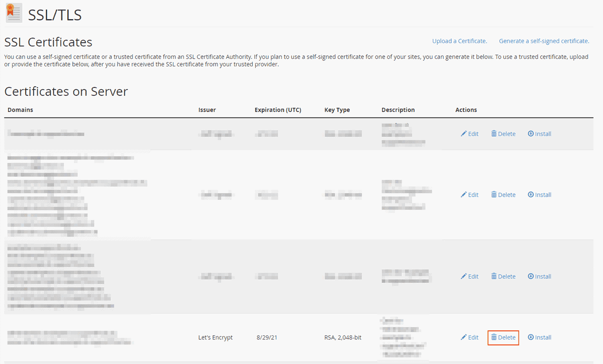Image resolution: width=603 pixels, height=364 pixels.
Task: Click the Expiration (UTC) column header
Action: click(x=278, y=109)
